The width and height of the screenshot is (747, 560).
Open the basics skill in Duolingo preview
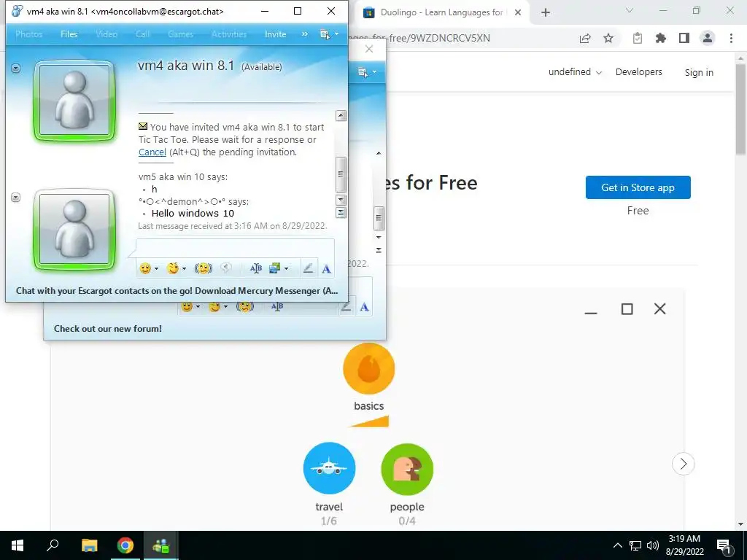pyautogui.click(x=368, y=368)
